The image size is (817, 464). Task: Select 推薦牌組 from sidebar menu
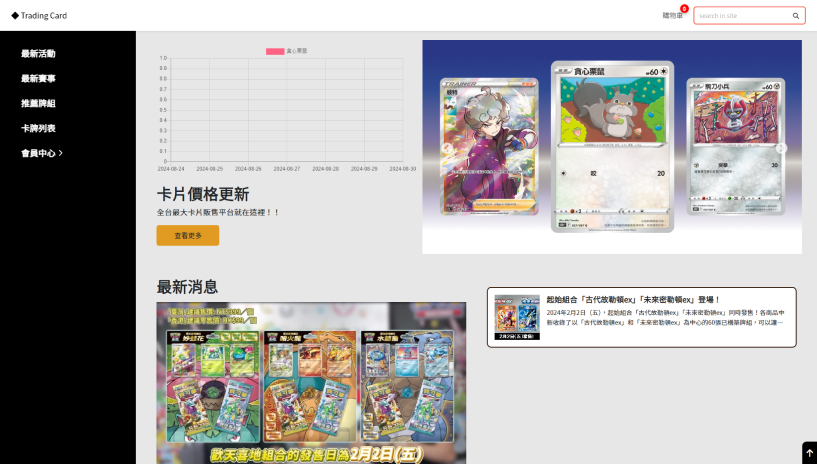click(x=38, y=103)
